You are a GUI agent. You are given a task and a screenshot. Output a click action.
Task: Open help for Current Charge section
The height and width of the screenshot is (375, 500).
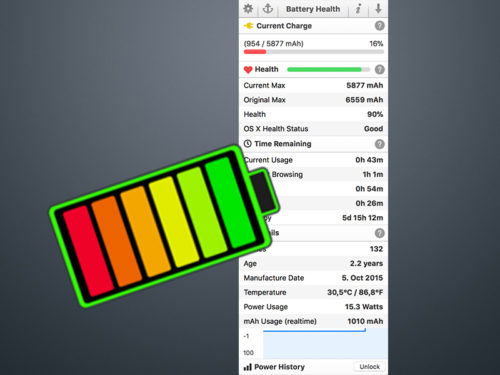(379, 26)
